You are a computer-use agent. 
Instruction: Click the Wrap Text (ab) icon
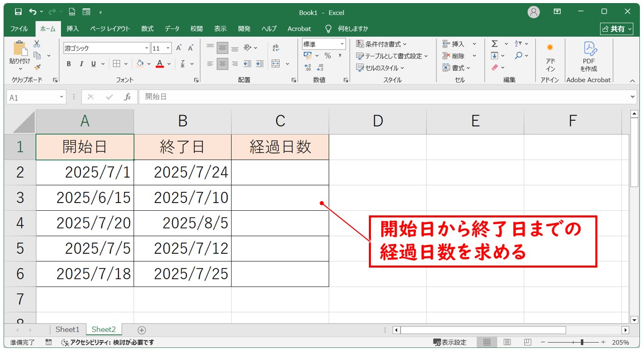276,48
